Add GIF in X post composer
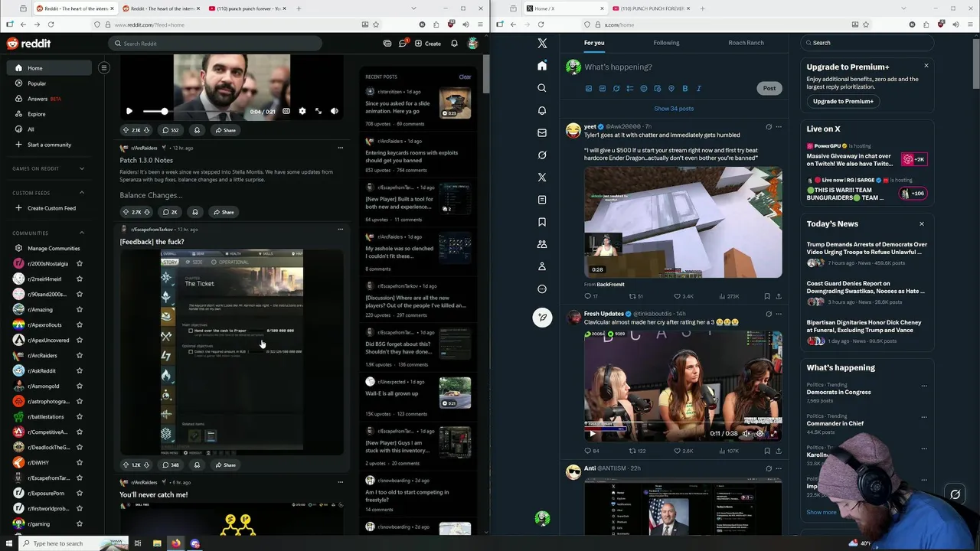 (x=603, y=89)
